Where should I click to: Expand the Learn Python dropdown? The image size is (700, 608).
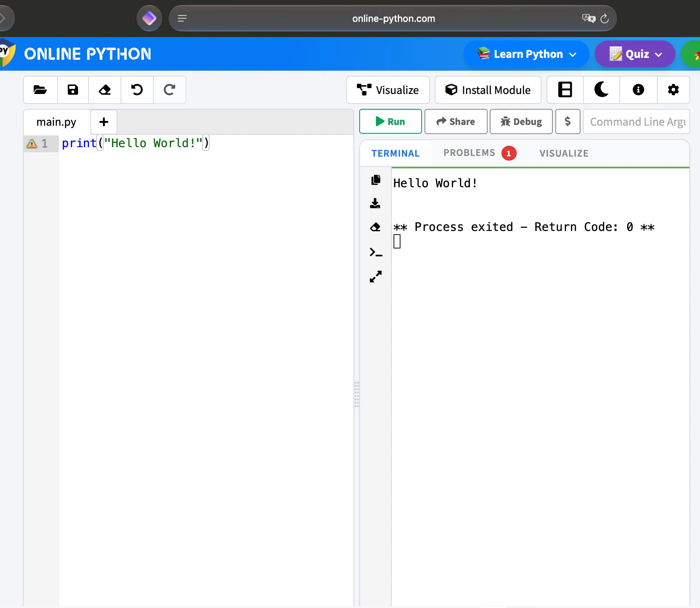point(526,54)
